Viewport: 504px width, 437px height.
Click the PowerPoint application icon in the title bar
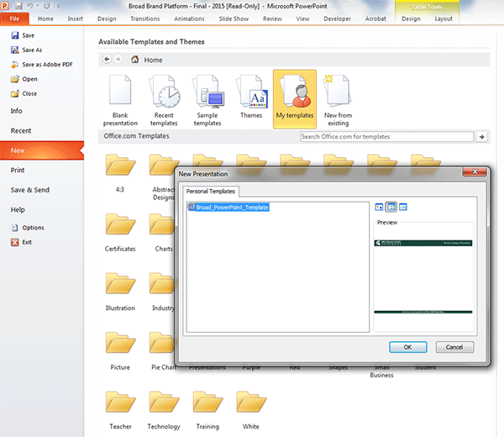point(5,6)
